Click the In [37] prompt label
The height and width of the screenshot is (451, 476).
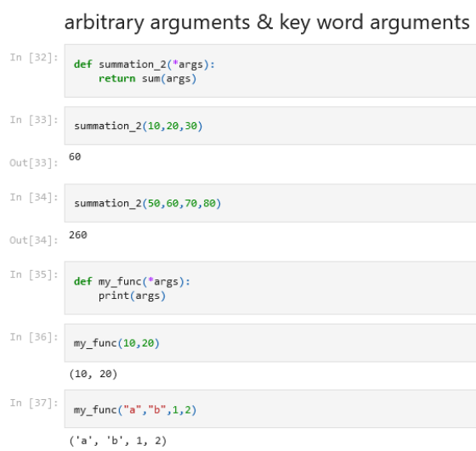tap(34, 403)
